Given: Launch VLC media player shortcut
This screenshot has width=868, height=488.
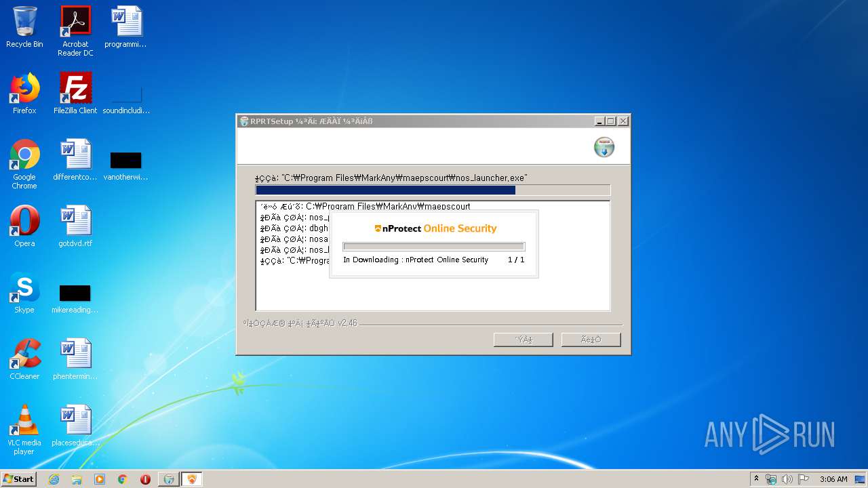Looking at the screenshot, I should [x=24, y=430].
